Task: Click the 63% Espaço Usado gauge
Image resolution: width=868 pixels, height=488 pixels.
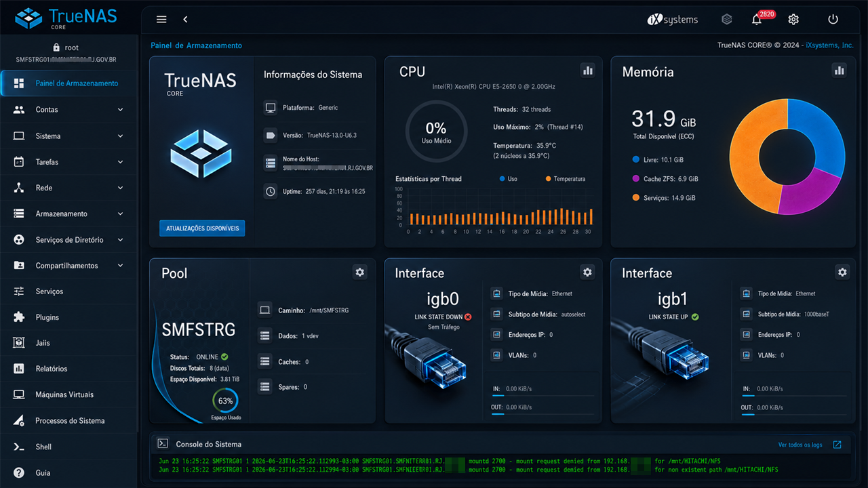Action: (x=225, y=401)
